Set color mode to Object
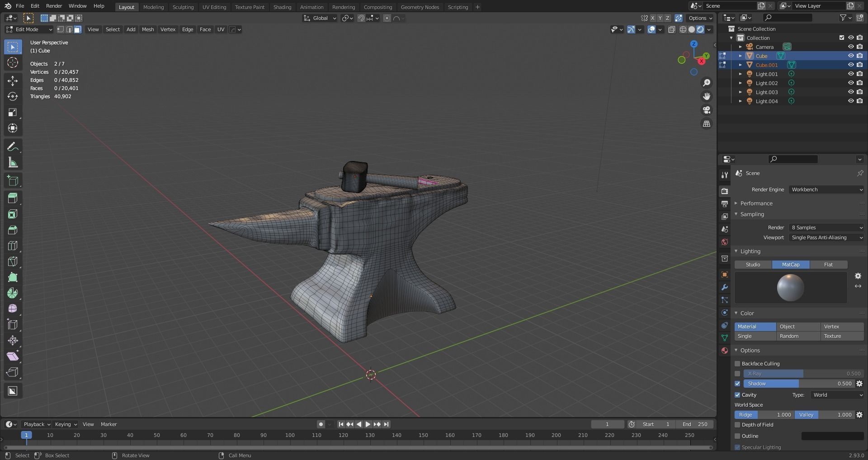Viewport: 868px width, 460px height. click(798, 327)
